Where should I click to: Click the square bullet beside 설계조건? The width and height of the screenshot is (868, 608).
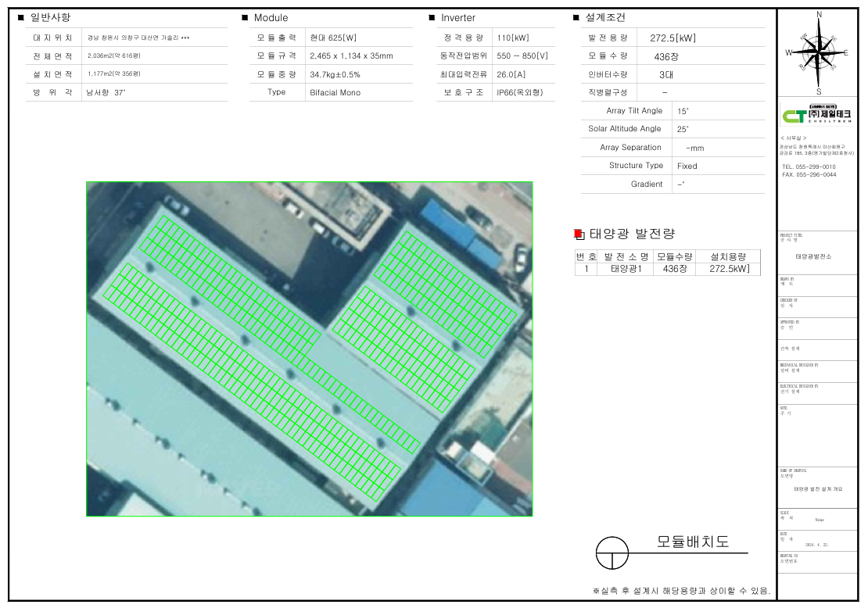point(576,17)
